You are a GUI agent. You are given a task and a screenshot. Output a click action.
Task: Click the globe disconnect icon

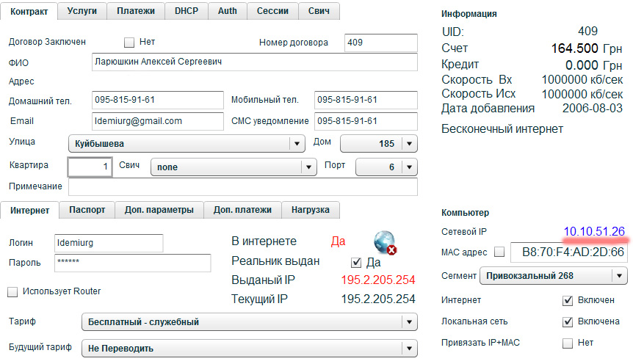click(x=385, y=243)
